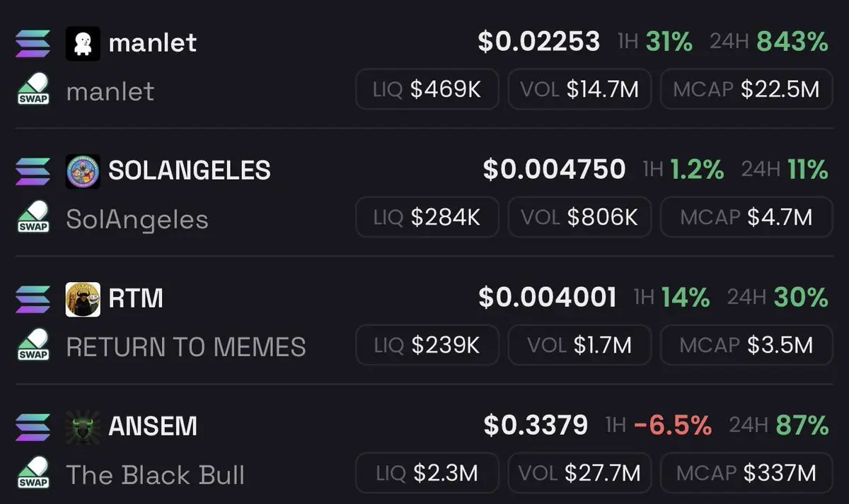Click the Solana icon next to ANSEM
This screenshot has height=504, width=849.
click(33, 427)
